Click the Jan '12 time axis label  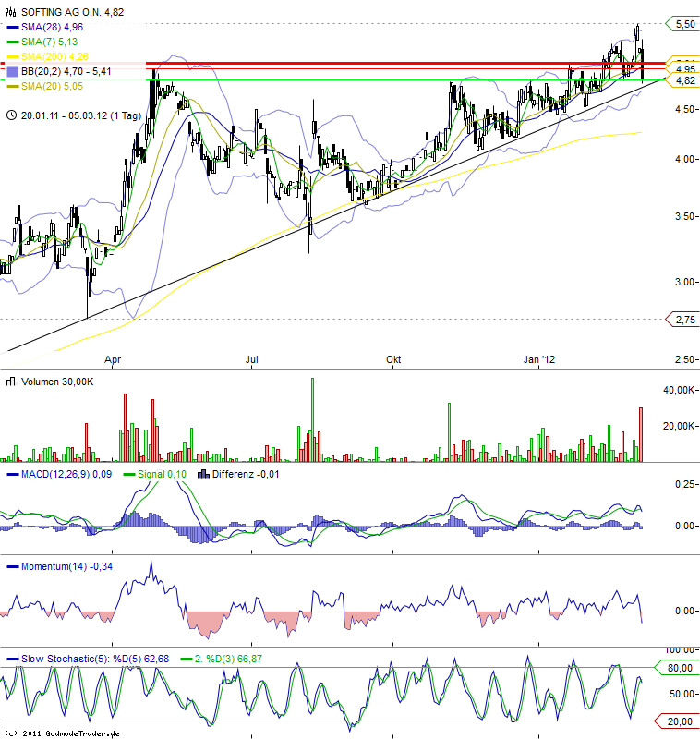pyautogui.click(x=539, y=359)
